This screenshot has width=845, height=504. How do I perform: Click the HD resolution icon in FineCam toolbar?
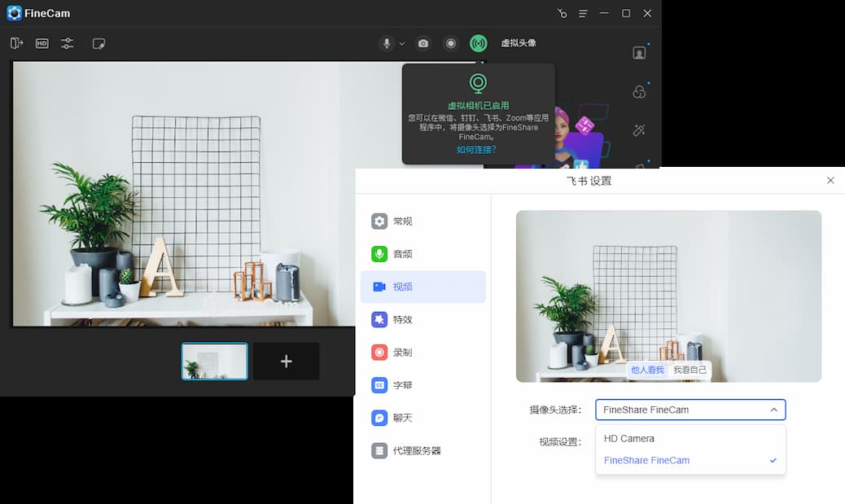point(42,43)
